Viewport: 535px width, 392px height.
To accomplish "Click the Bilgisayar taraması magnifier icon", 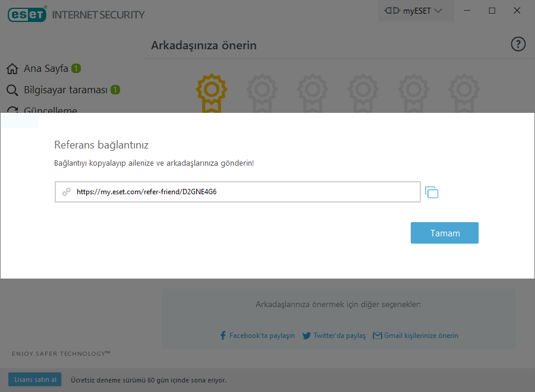I will pyautogui.click(x=12, y=90).
